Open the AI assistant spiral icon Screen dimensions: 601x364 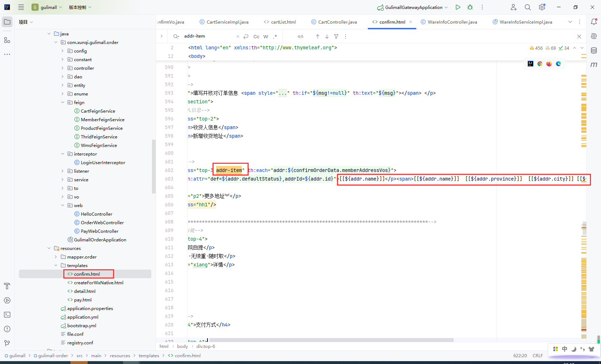click(x=594, y=36)
